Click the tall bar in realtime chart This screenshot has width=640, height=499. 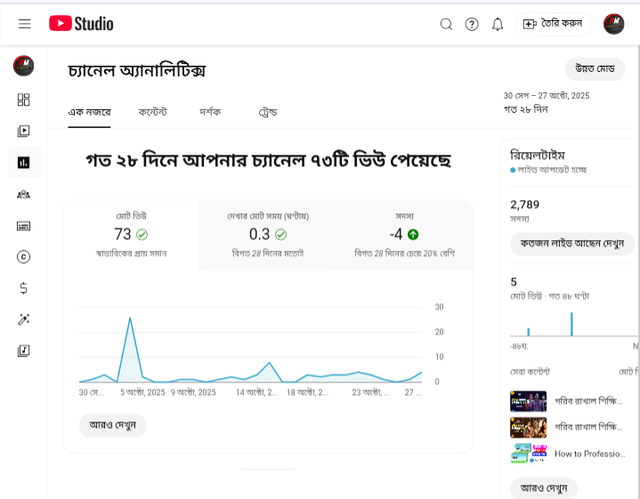point(571,324)
